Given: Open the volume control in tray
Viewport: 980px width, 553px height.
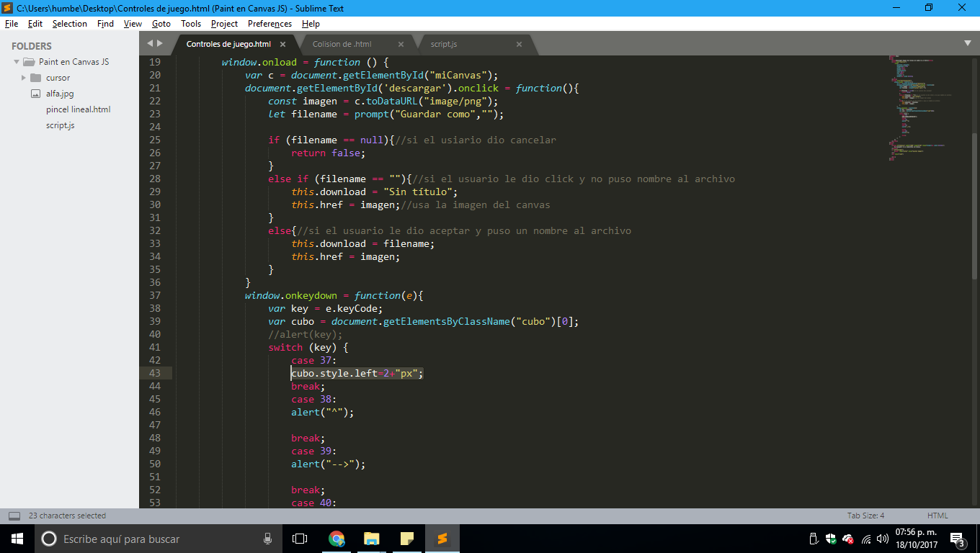Looking at the screenshot, I should pos(883,539).
